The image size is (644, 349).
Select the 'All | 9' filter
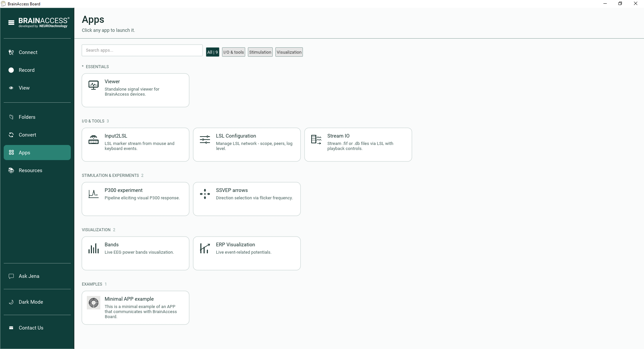click(213, 52)
